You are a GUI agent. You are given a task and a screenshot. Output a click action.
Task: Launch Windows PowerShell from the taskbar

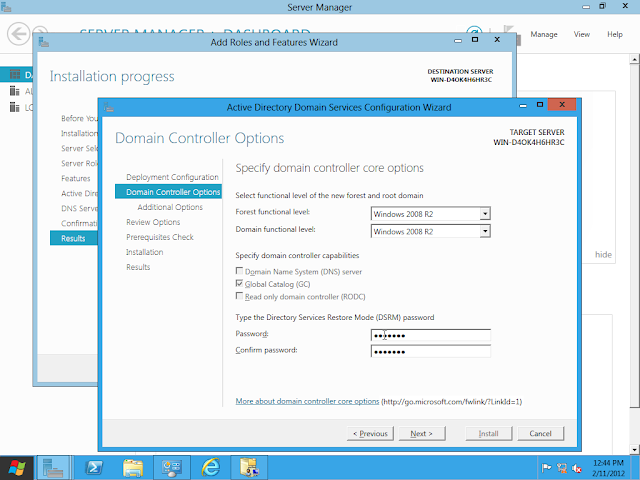(x=94, y=468)
